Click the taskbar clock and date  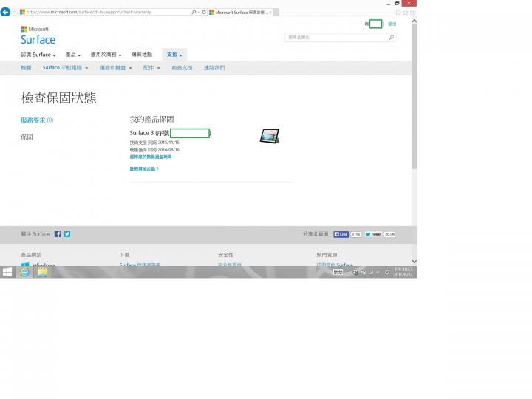[403, 272]
